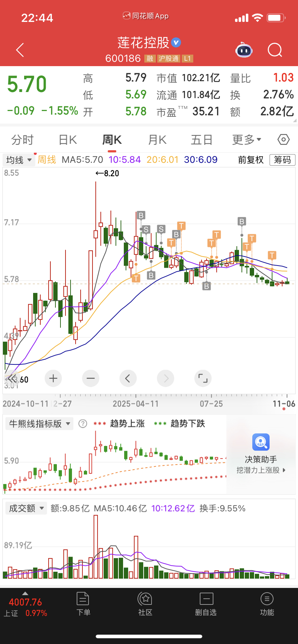Open stock search magnifier icon
Viewport: 298px width, 644px height.
[275, 50]
